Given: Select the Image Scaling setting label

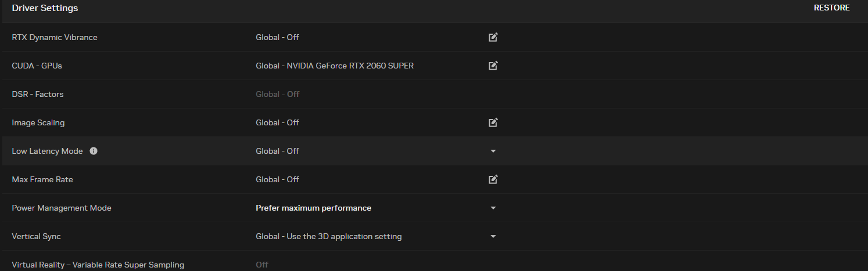Looking at the screenshot, I should coord(38,122).
